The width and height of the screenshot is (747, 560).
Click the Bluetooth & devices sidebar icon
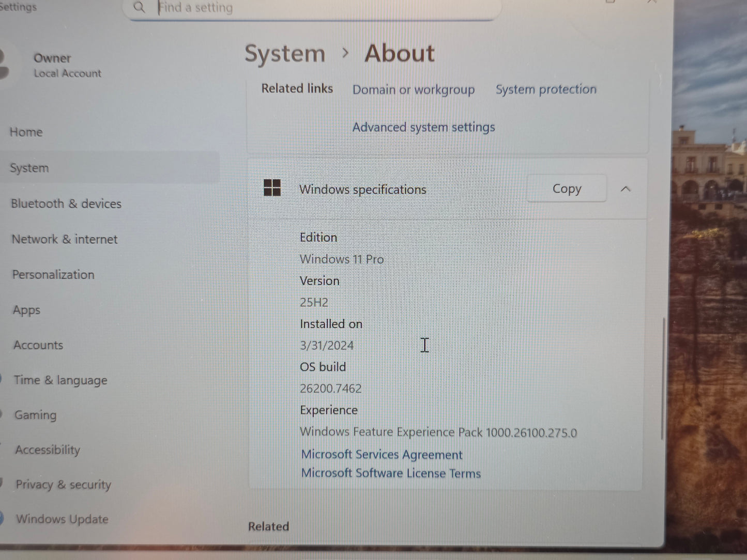(3, 204)
